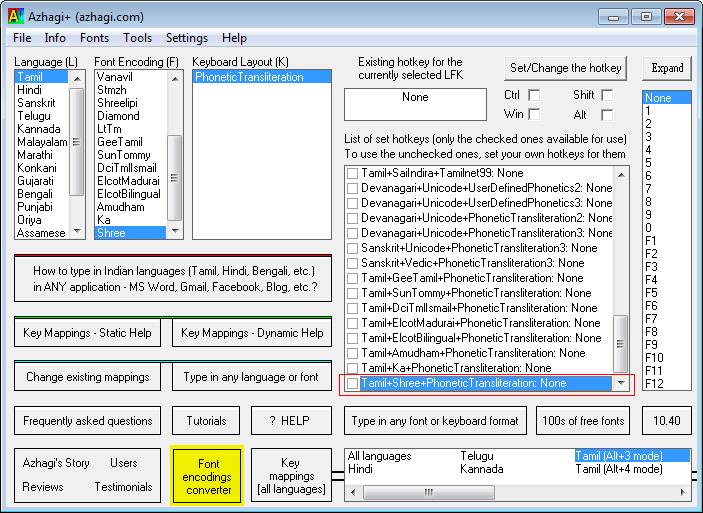Click Language list scroll down arrow
Screen dimensions: 703x513
coord(77,231)
